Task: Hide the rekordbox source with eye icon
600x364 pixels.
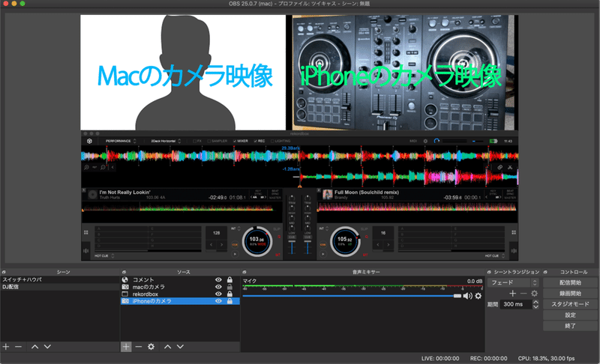Action: pyautogui.click(x=218, y=294)
